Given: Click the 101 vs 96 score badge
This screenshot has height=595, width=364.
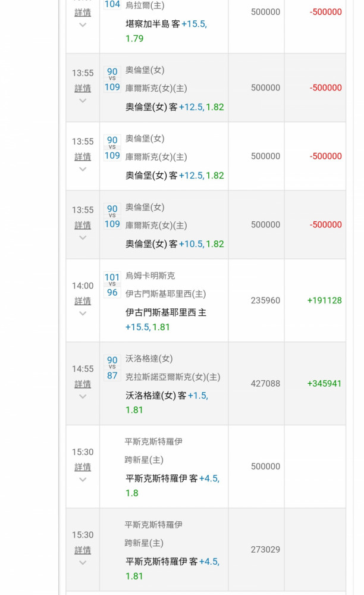Looking at the screenshot, I should point(112,285).
